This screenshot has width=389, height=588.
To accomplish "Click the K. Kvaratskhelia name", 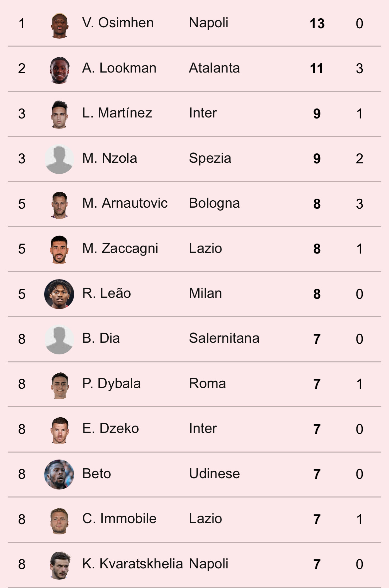I will tap(133, 564).
